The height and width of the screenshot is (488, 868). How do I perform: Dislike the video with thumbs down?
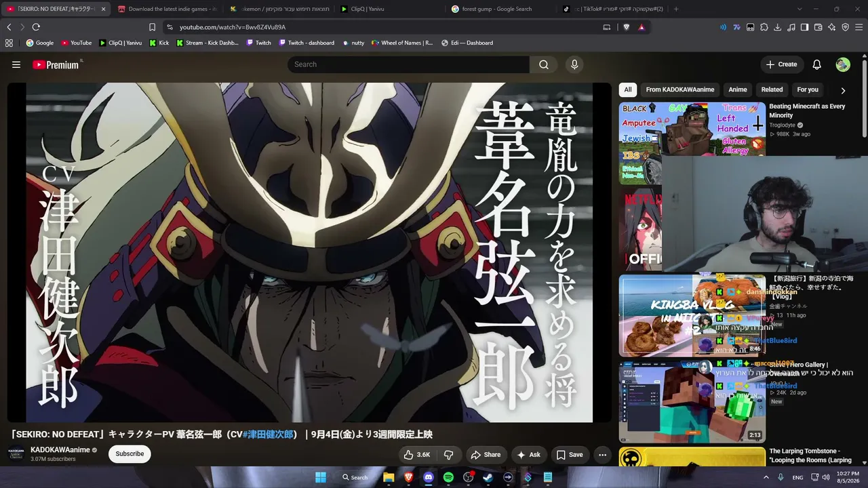tap(448, 455)
